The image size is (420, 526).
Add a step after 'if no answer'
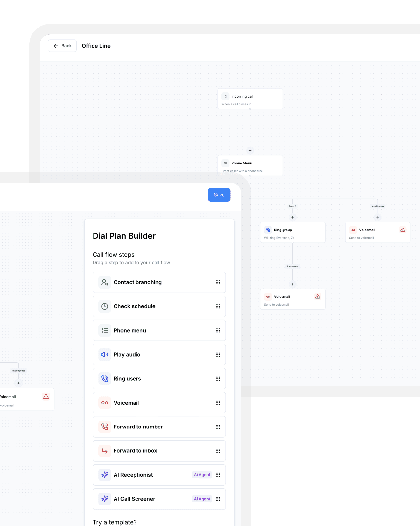click(x=293, y=284)
